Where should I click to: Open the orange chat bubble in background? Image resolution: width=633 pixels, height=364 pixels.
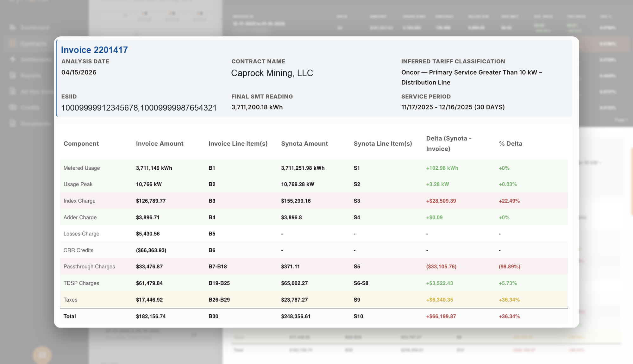[x=42, y=355]
